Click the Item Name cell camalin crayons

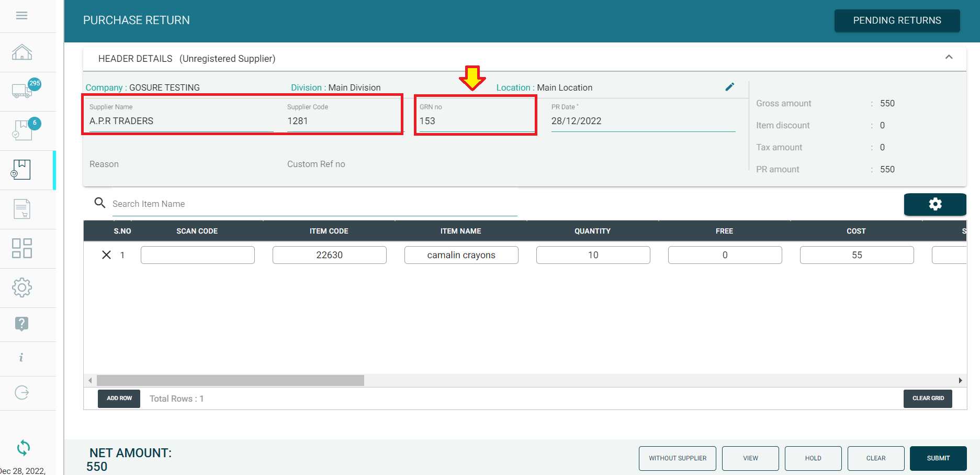pos(461,255)
